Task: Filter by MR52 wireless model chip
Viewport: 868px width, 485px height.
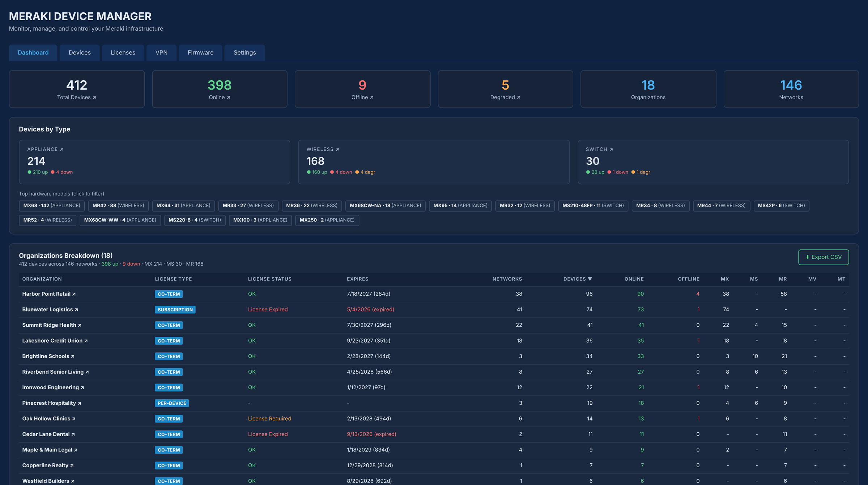Action: 47,220
